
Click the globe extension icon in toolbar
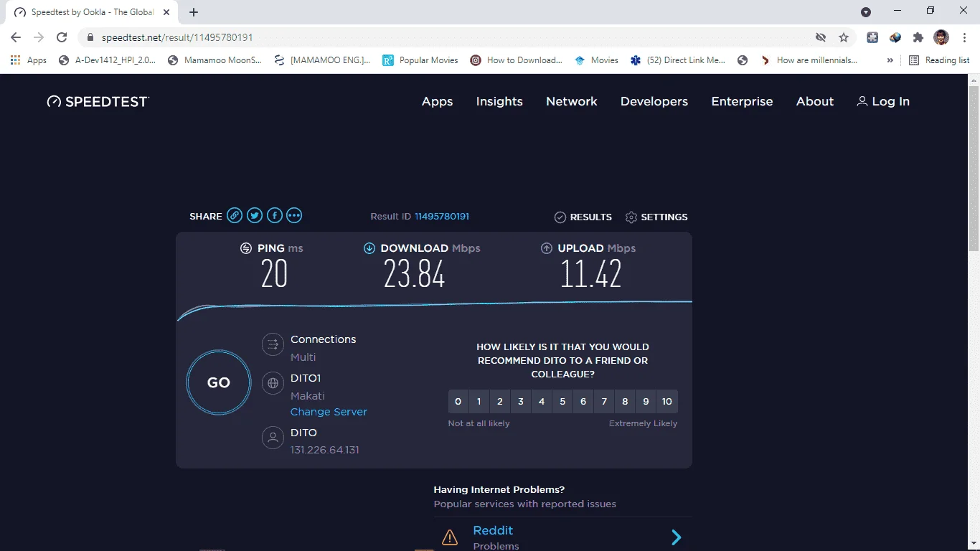pos(895,37)
